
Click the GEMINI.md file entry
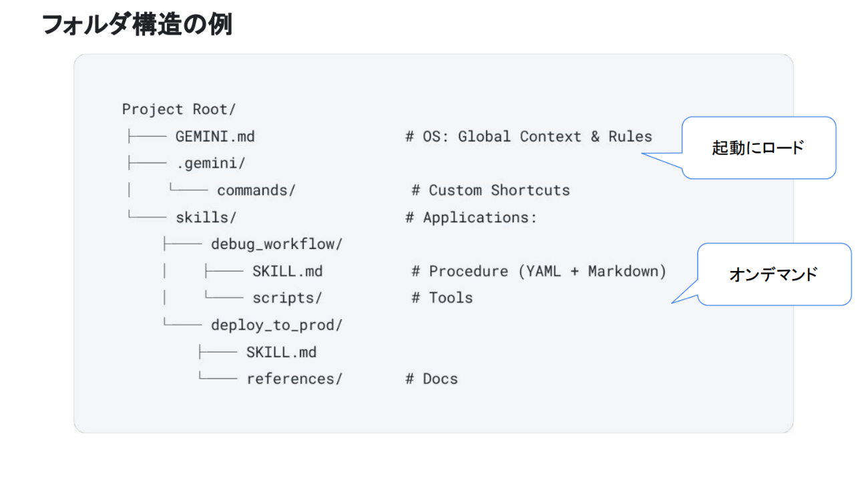215,136
